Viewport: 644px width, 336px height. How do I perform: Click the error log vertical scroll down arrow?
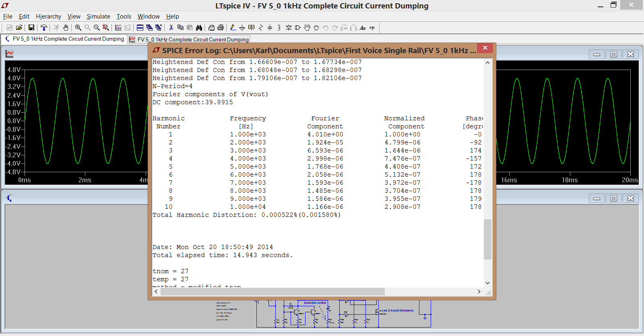click(487, 283)
